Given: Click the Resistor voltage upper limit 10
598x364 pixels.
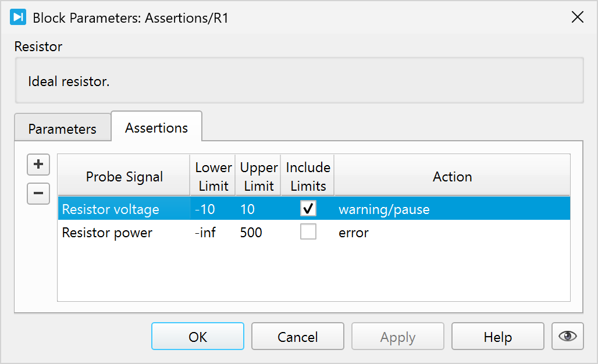Looking at the screenshot, I should point(258,209).
